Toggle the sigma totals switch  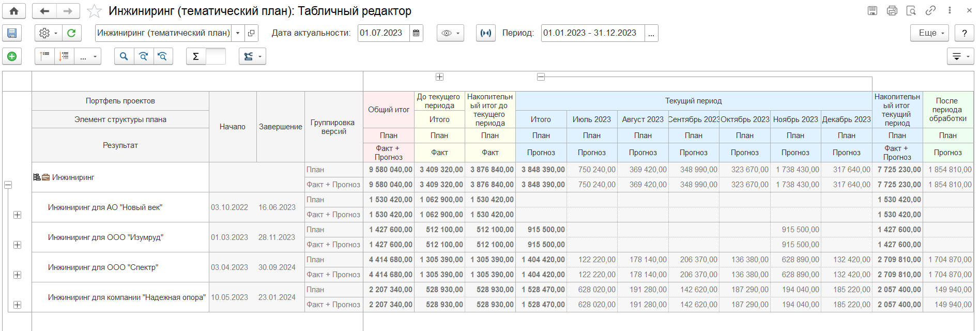(x=216, y=56)
